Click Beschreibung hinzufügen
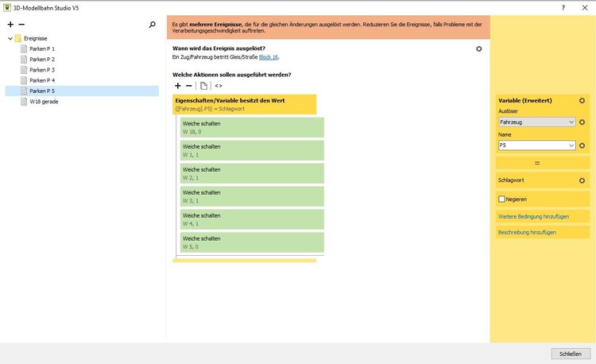 527,232
